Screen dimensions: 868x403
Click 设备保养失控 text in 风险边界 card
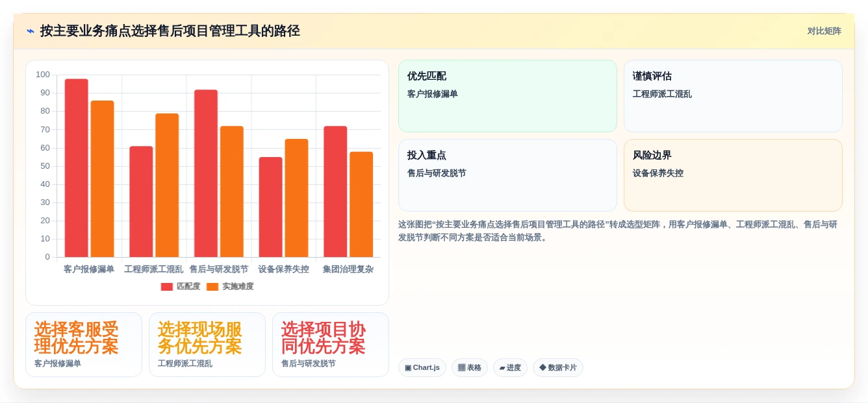tap(658, 173)
